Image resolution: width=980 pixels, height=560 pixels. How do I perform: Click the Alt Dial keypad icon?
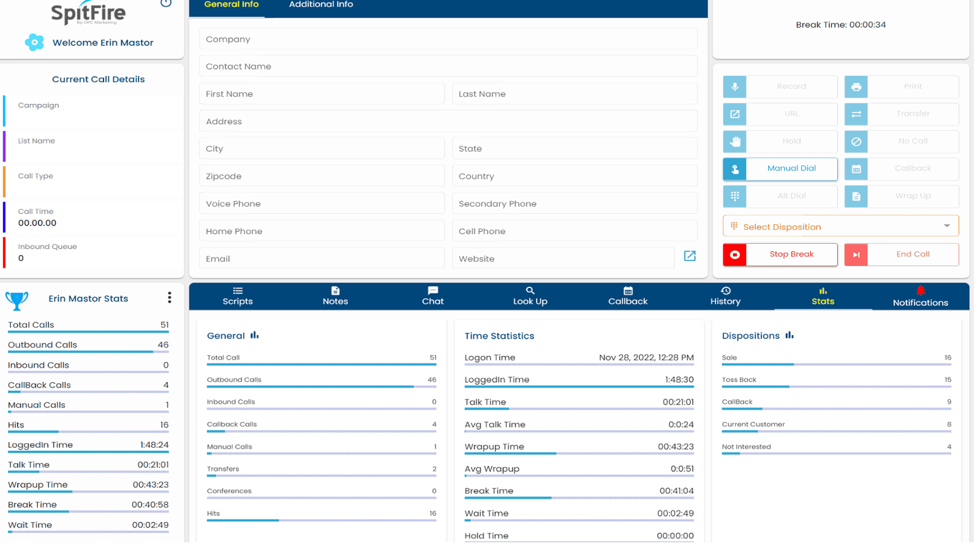(x=734, y=196)
